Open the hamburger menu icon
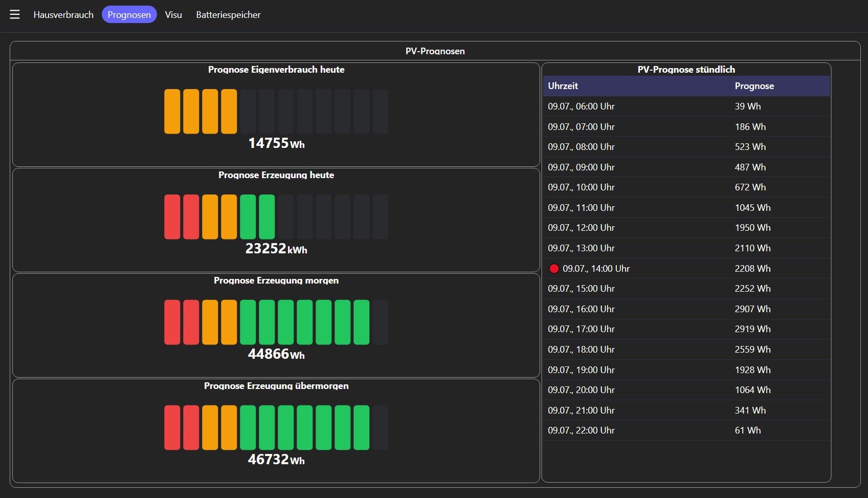Image resolution: width=868 pixels, height=498 pixels. tap(15, 14)
